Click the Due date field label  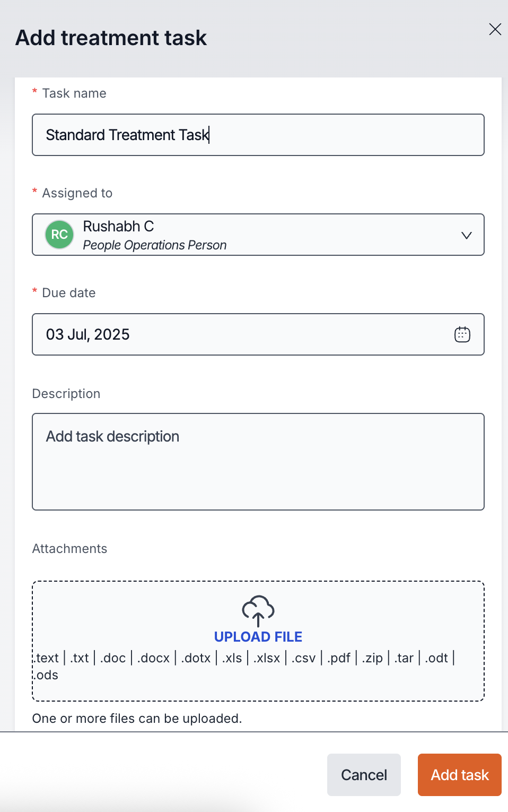pyautogui.click(x=69, y=293)
